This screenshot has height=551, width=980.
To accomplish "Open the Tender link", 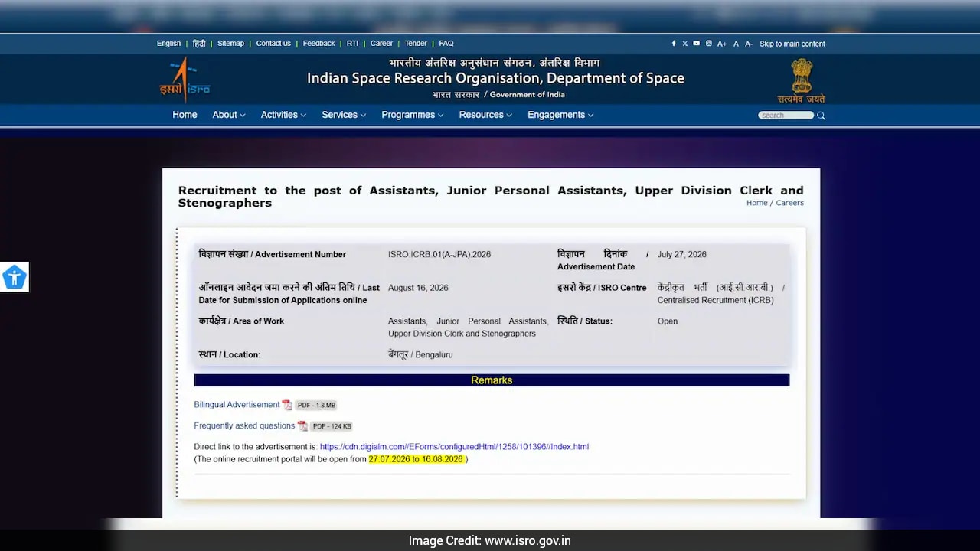I will [x=416, y=44].
